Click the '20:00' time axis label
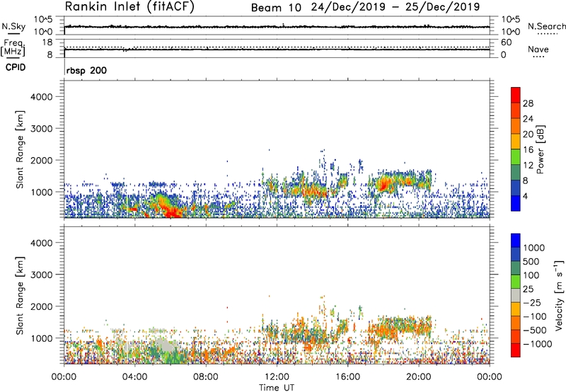Image resolution: width=566 pixels, height=392 pixels. [419, 377]
